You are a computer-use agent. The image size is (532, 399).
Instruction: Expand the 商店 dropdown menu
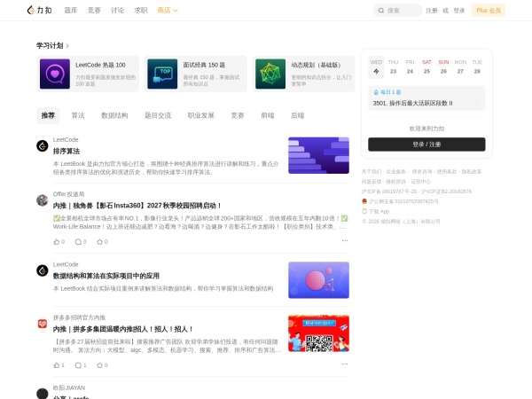coord(168,11)
